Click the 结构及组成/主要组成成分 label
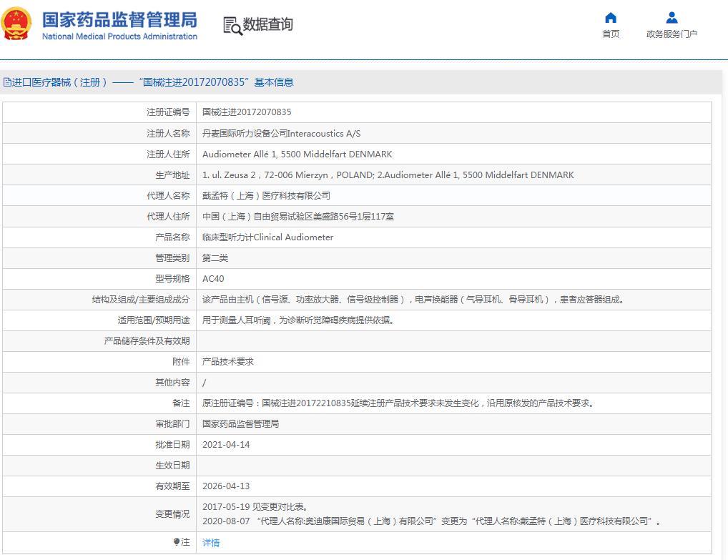This screenshot has width=728, height=560. pyautogui.click(x=141, y=299)
